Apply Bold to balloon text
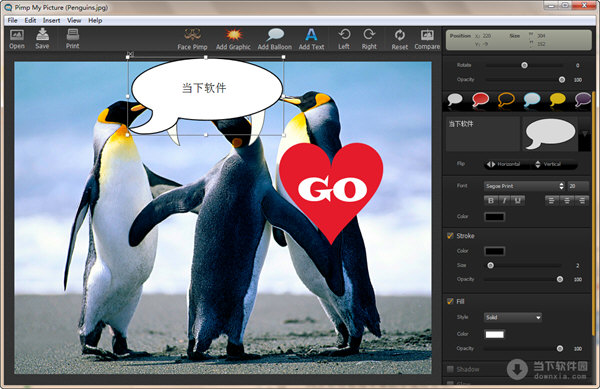 (x=491, y=200)
